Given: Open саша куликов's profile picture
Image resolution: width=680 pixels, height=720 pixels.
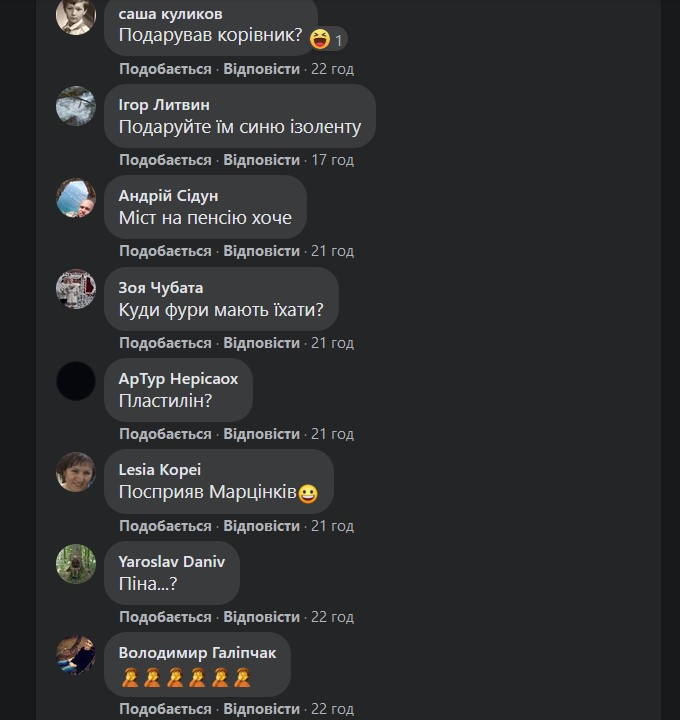Looking at the screenshot, I should [x=76, y=15].
